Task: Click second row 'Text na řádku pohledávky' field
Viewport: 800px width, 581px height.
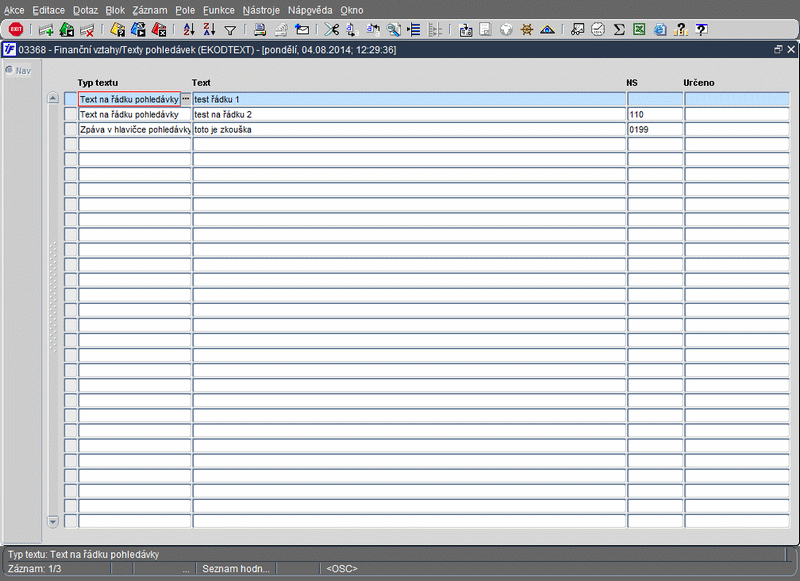Action: tap(135, 114)
